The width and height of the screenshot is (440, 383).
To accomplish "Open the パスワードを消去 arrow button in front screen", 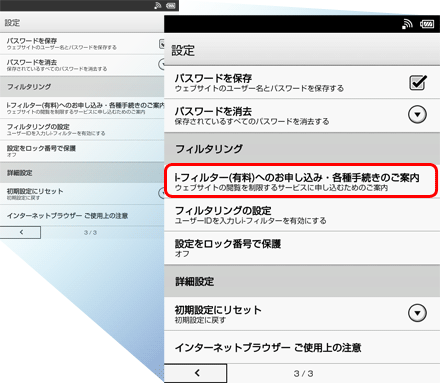I will click(417, 115).
